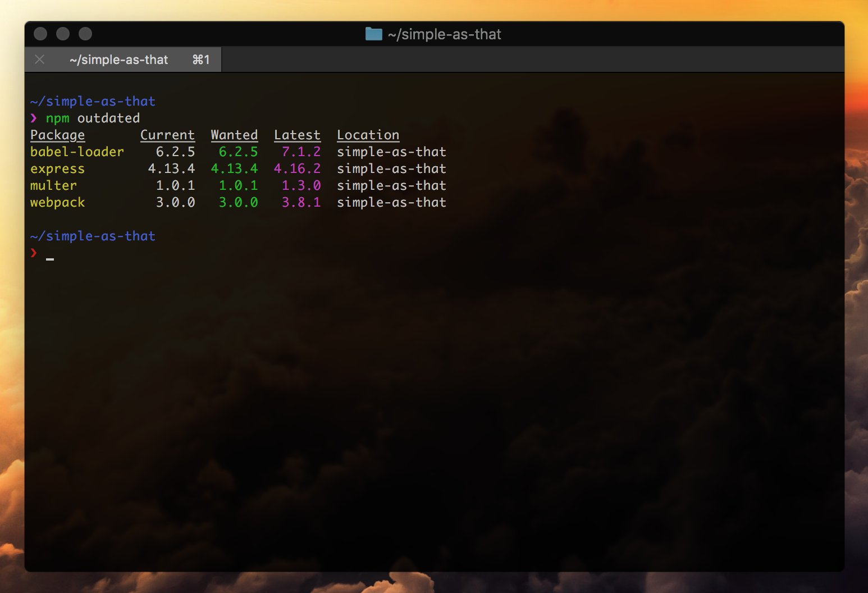Click the babel-loader package name

[x=77, y=152]
